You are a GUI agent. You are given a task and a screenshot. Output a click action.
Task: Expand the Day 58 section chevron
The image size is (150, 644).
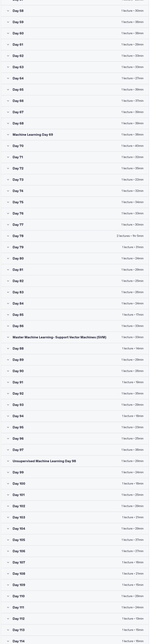[8, 11]
